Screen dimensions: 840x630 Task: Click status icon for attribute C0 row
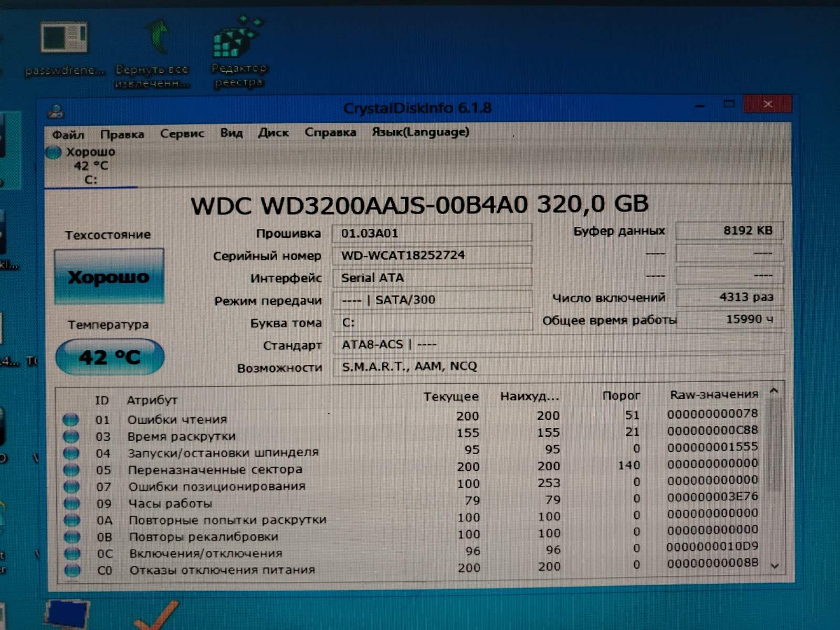click(x=73, y=570)
